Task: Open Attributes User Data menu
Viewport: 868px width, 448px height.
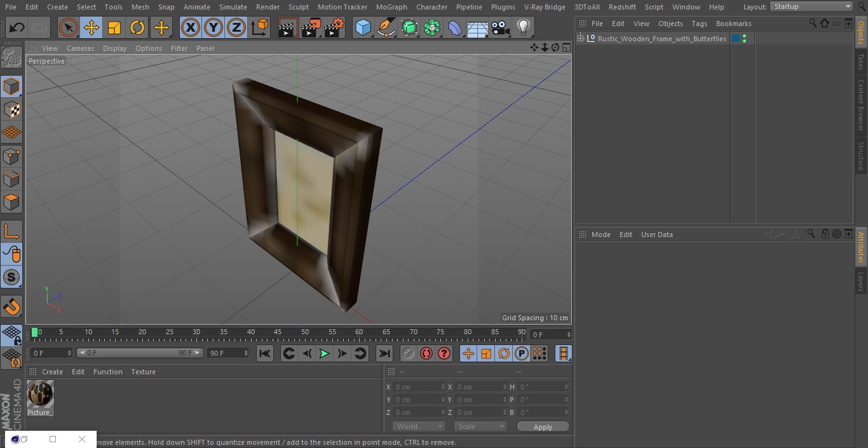Action: coord(656,234)
